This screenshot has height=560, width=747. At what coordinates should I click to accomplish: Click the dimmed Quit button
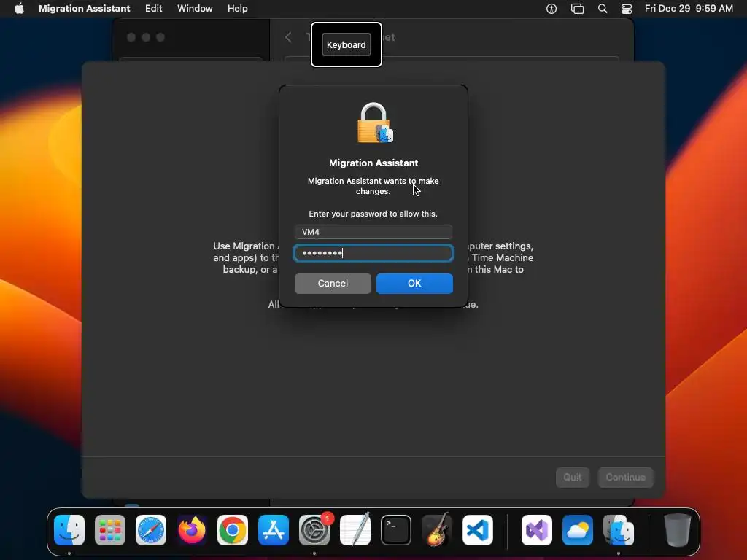click(x=573, y=477)
